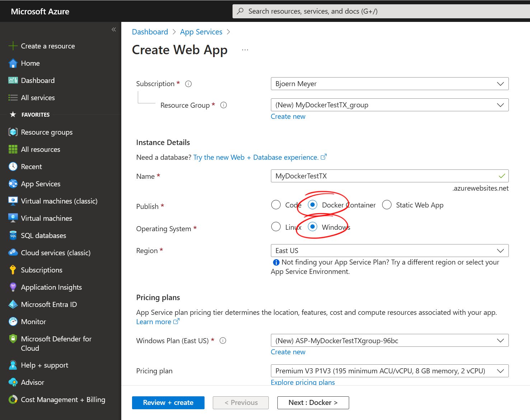Open Subscriptions in the sidebar menu
Image resolution: width=530 pixels, height=420 pixels.
pos(42,270)
